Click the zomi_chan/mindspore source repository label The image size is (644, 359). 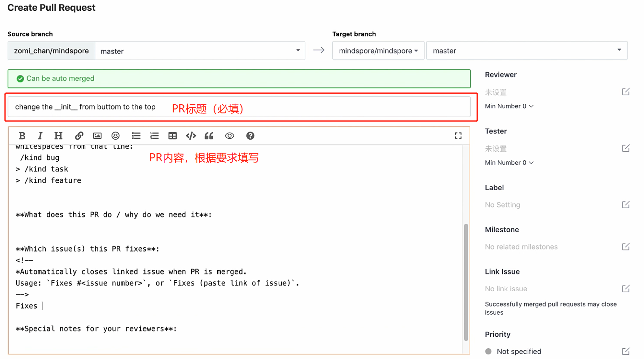pyautogui.click(x=51, y=51)
